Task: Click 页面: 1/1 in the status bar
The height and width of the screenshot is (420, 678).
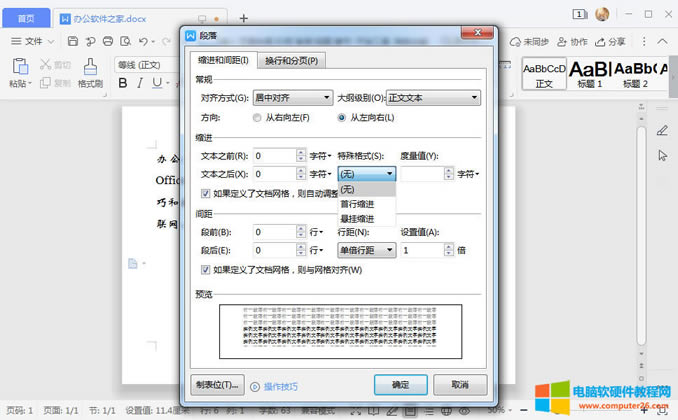Action: (x=61, y=410)
